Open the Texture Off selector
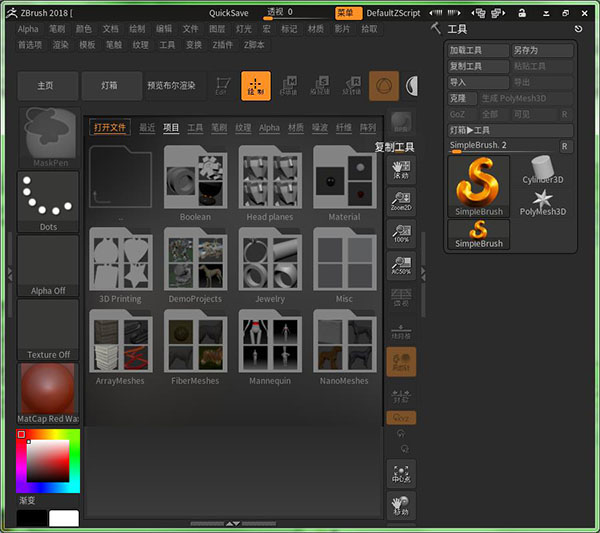 [x=48, y=330]
